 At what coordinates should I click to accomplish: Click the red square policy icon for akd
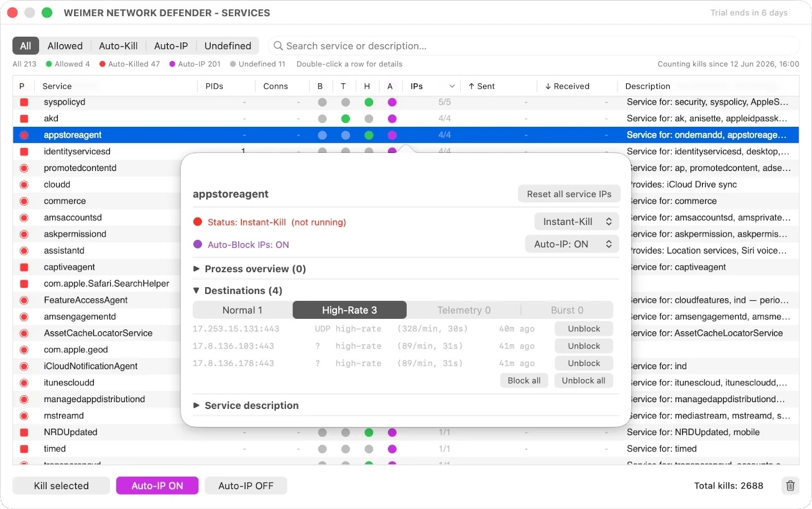24,119
